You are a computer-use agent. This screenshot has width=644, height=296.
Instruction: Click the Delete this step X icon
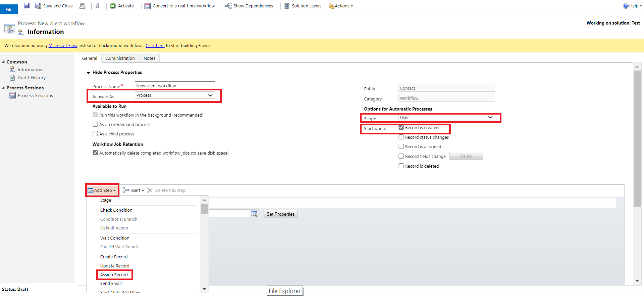(150, 190)
